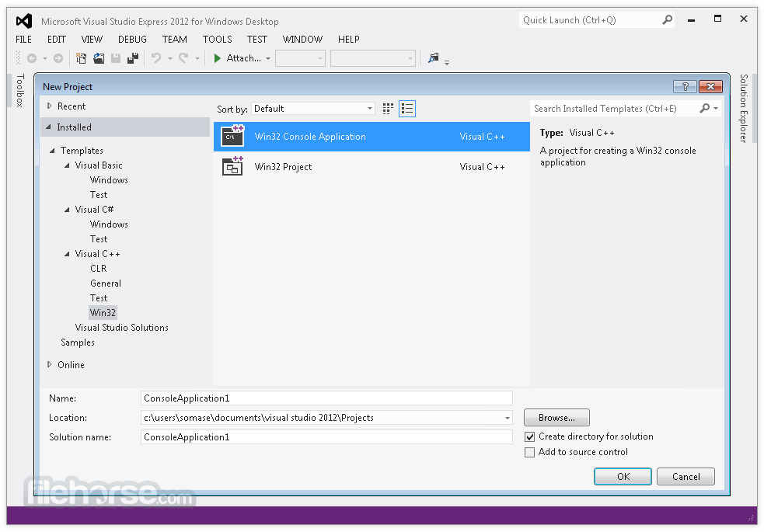Collapse the Templates tree node arrow
Viewport: 764px width, 532px height.
52,151
